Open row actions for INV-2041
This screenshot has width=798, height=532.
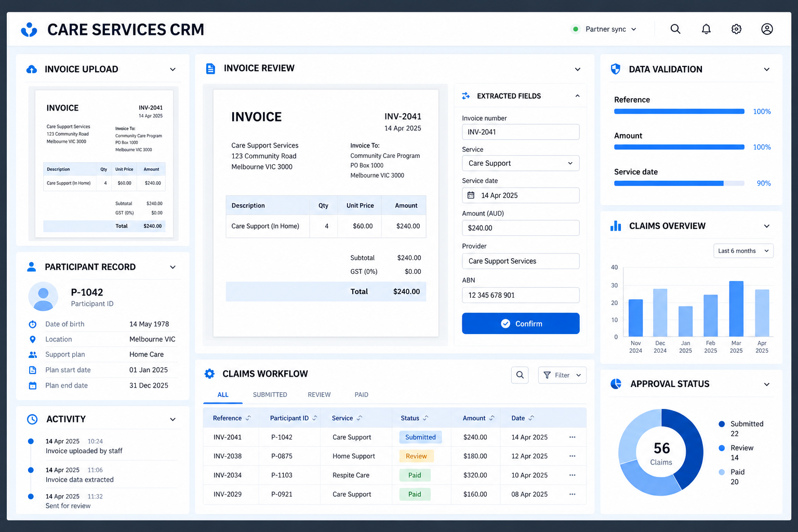coord(572,437)
